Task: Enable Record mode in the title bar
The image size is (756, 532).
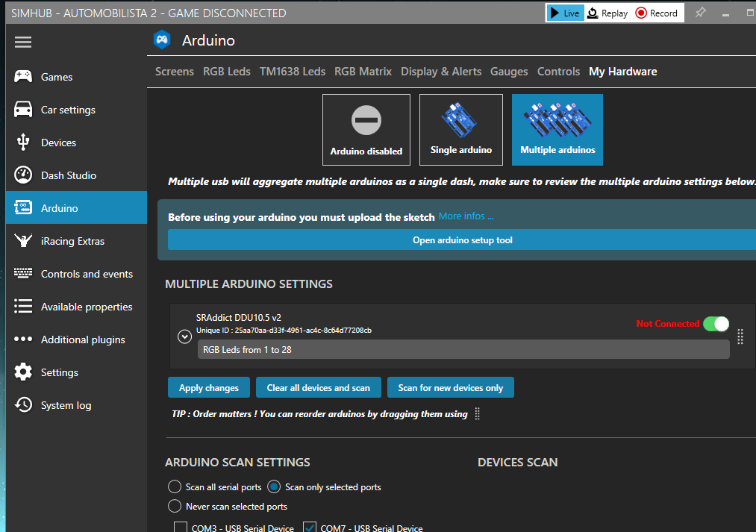Action: coord(657,13)
